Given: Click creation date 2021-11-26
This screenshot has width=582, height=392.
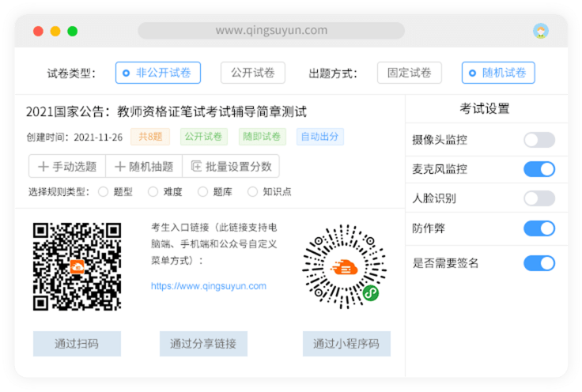Looking at the screenshot, I should tap(98, 138).
